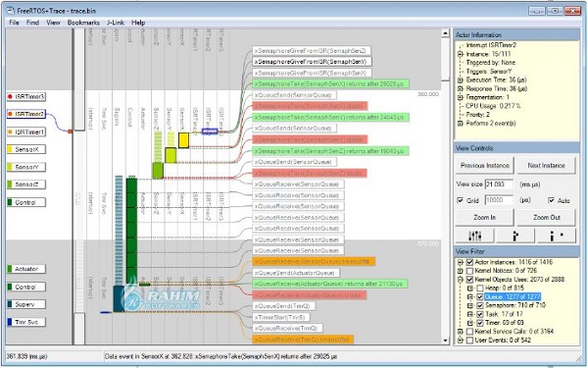Screen dimensions: 588x368
Task: Click the bold xSemaphoreGiveFromISR(SemaphSenY) event label
Action: [312, 62]
